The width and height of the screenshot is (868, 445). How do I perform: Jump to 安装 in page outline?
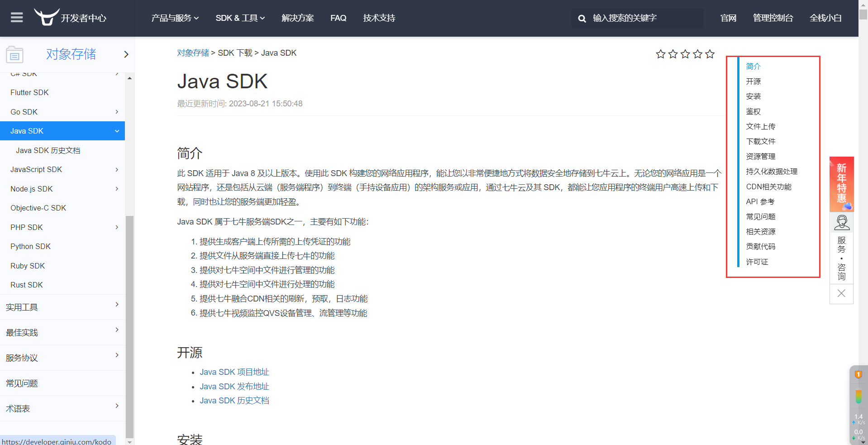point(754,96)
